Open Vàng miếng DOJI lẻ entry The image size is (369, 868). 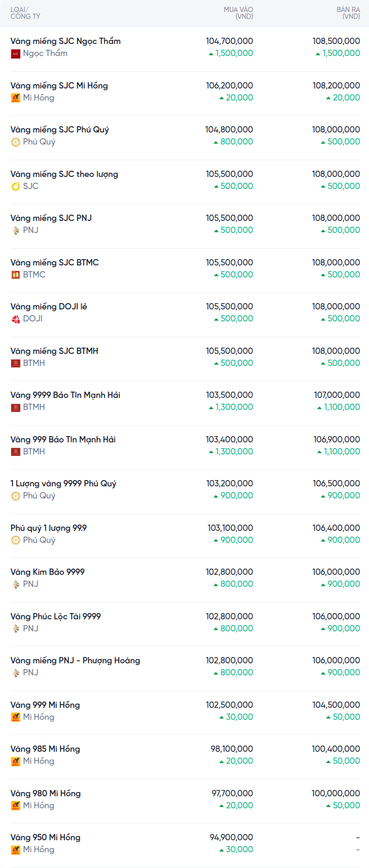(49, 307)
